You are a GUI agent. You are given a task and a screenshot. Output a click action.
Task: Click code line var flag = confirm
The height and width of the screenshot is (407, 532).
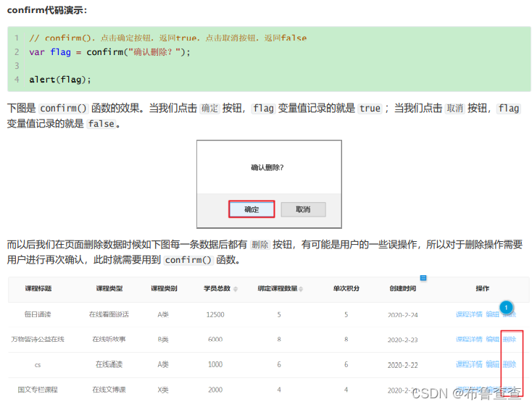coord(109,52)
